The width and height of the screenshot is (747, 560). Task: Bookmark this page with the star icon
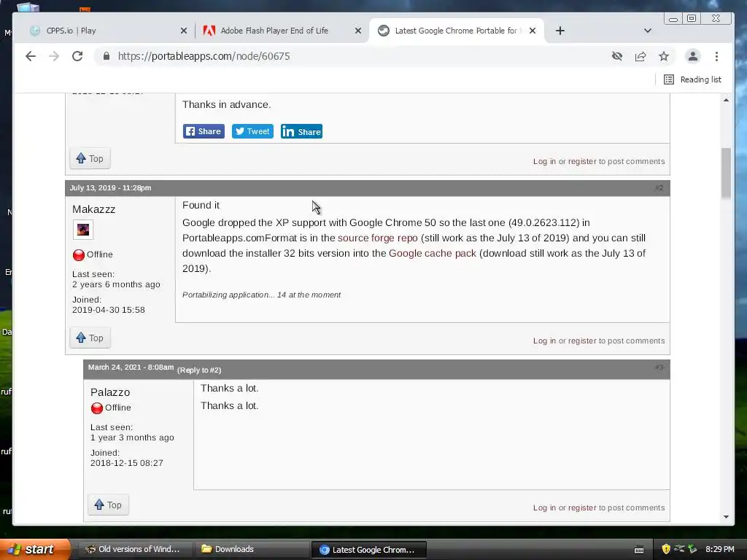pyautogui.click(x=664, y=56)
